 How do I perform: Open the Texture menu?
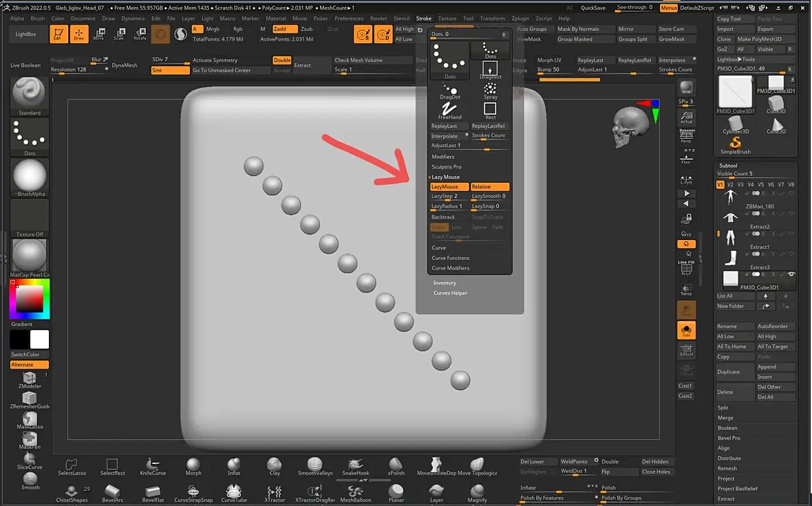point(447,18)
